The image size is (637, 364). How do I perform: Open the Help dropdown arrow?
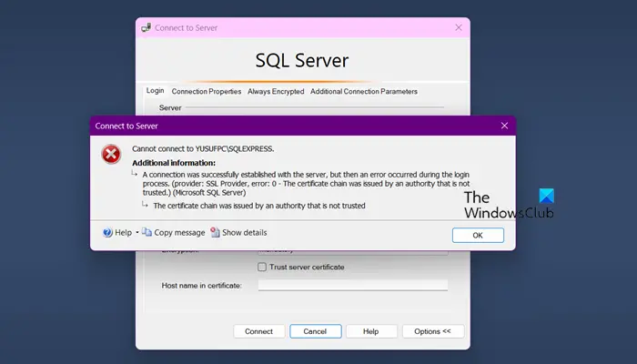[x=137, y=232]
